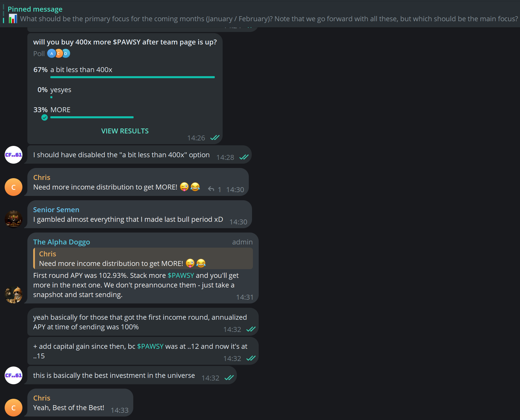This screenshot has width=520, height=420.
Task: View poll voter avatars next to Poll
Action: pos(58,53)
